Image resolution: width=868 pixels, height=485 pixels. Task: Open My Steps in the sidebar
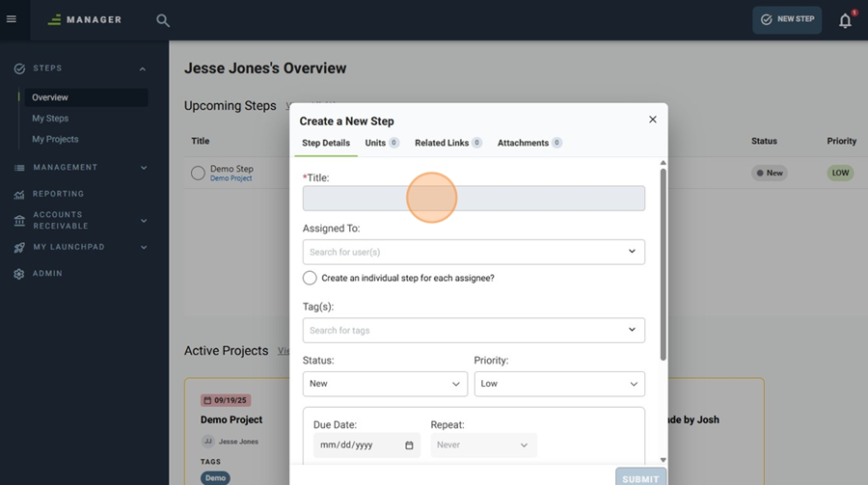click(x=50, y=119)
